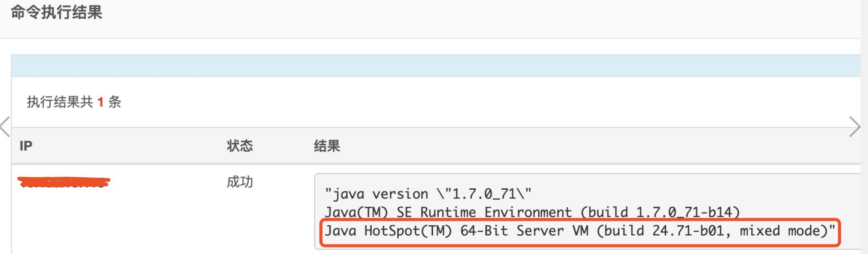Click the 命令执行结果 page title
The image size is (868, 254).
point(55,13)
